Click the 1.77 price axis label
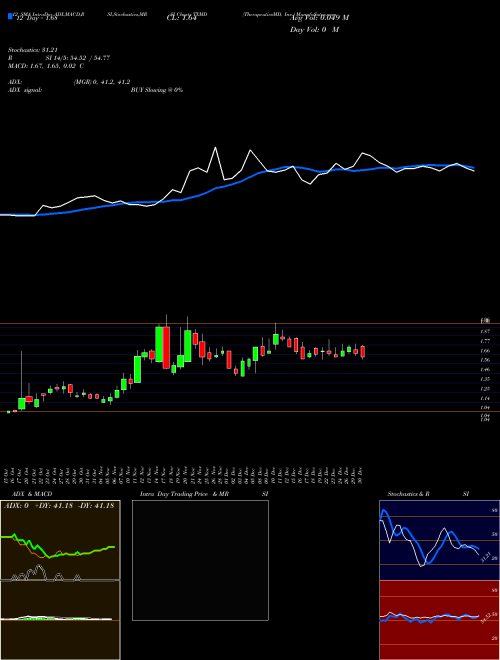The height and width of the screenshot is (660, 500). pyautogui.click(x=484, y=341)
